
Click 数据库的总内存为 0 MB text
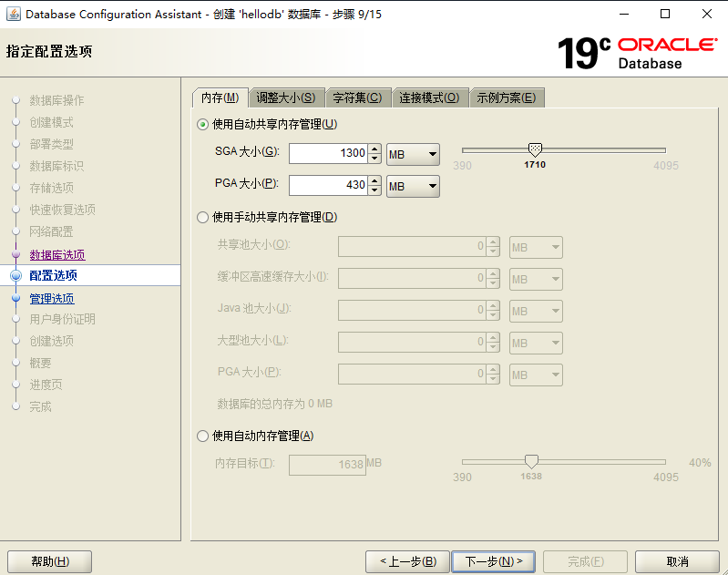(275, 404)
